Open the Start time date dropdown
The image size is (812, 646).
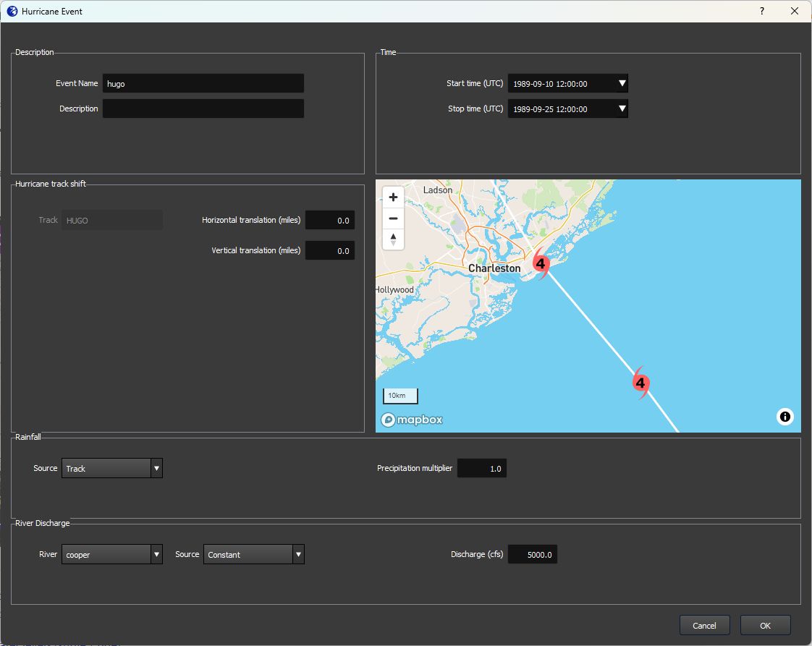click(622, 83)
